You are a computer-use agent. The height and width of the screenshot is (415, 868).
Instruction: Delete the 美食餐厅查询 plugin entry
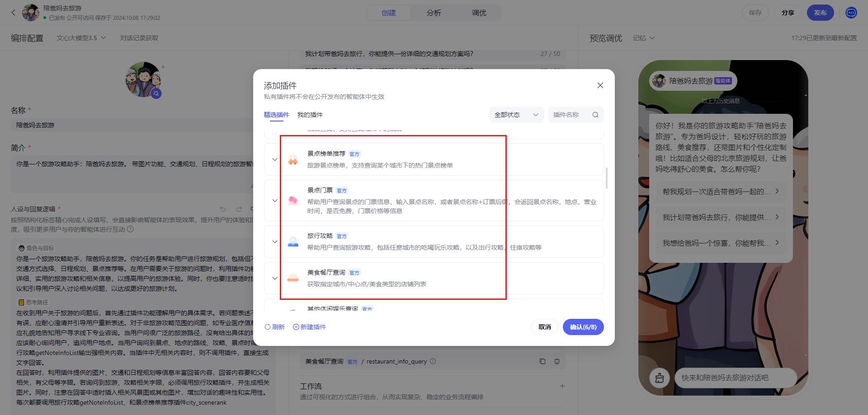click(557, 361)
